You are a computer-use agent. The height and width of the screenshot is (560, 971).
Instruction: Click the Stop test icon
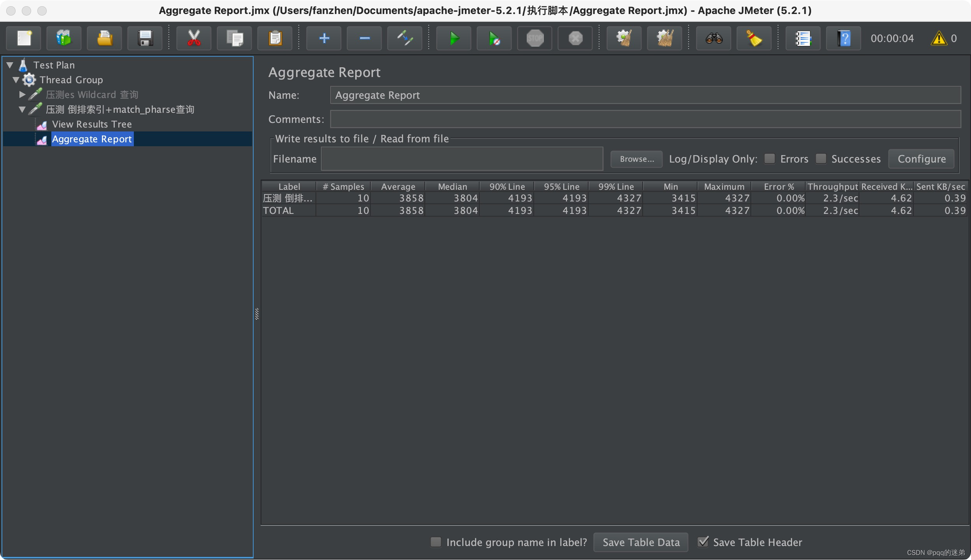point(535,38)
